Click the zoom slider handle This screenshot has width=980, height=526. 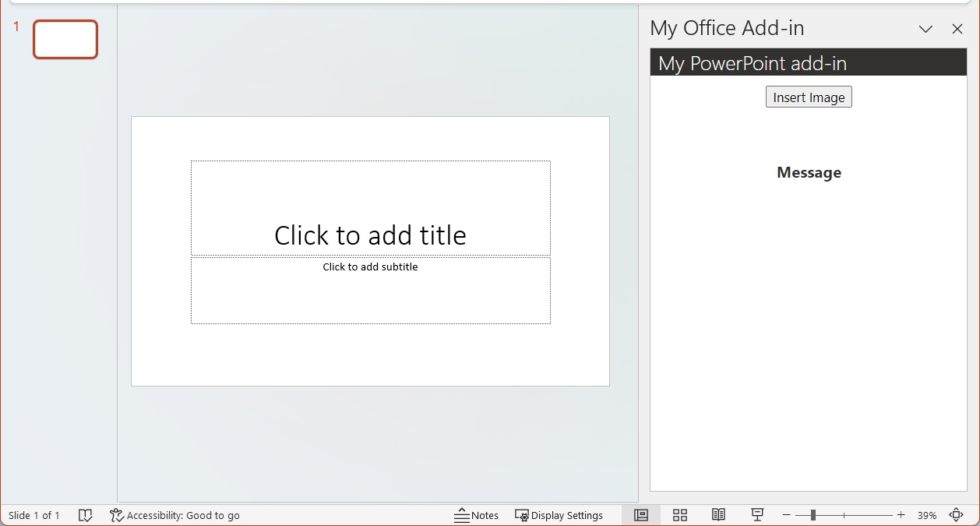(815, 515)
